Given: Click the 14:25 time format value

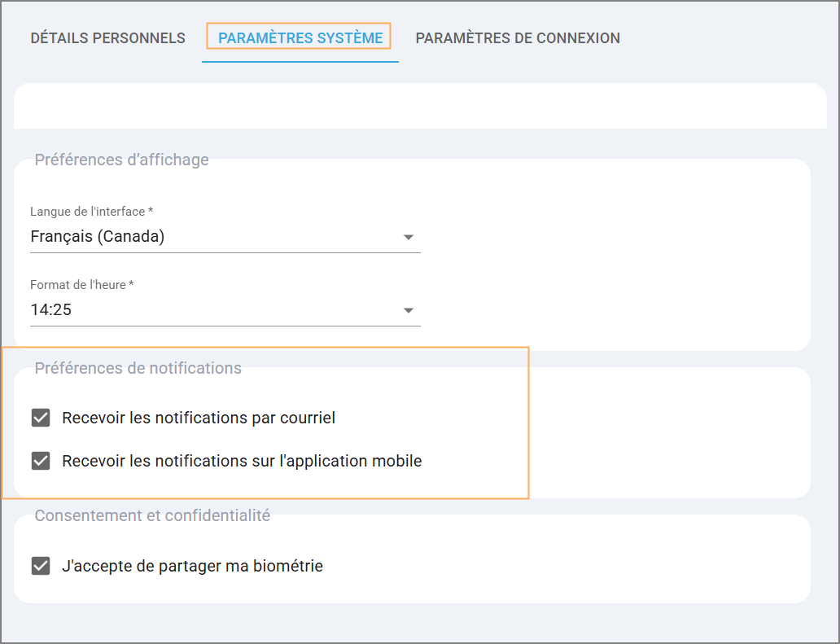Looking at the screenshot, I should tap(51, 310).
